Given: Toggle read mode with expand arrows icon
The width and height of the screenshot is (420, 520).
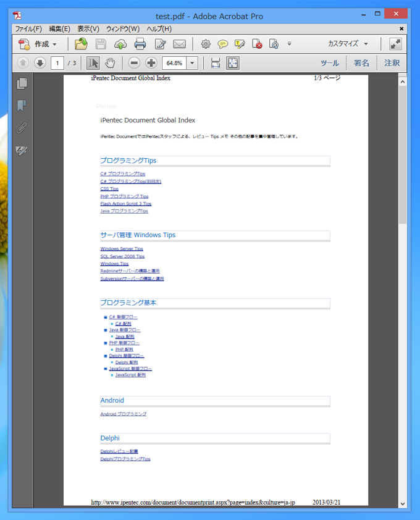Looking at the screenshot, I should point(395,44).
